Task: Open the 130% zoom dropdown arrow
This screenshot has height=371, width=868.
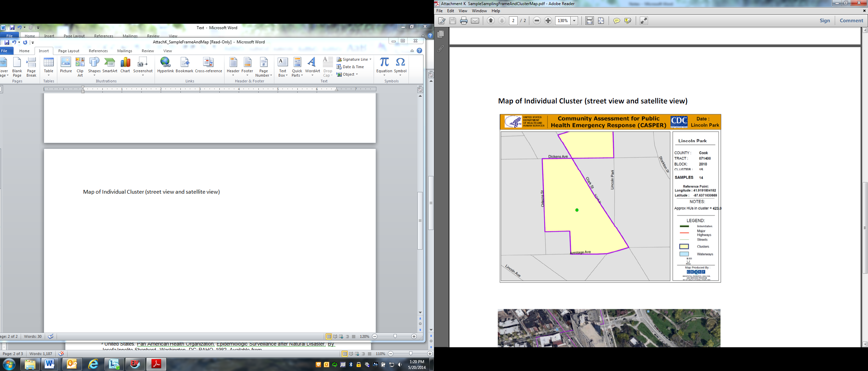Action: (x=574, y=21)
